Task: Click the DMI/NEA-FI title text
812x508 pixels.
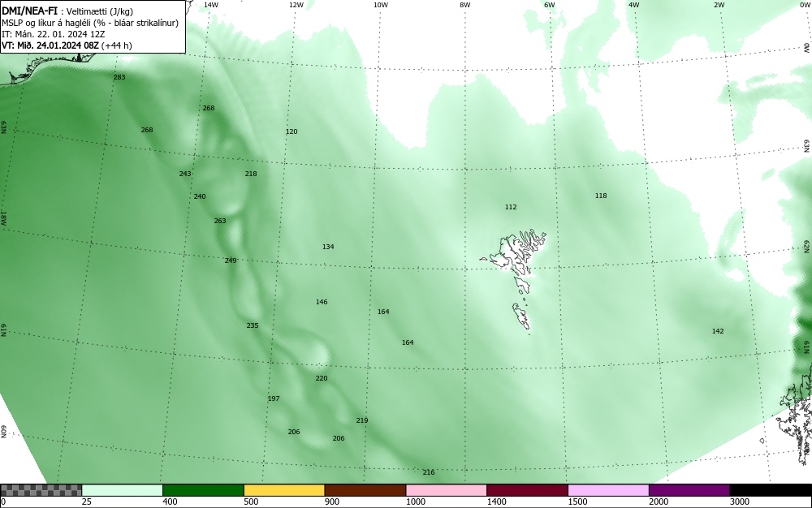Action: point(29,11)
